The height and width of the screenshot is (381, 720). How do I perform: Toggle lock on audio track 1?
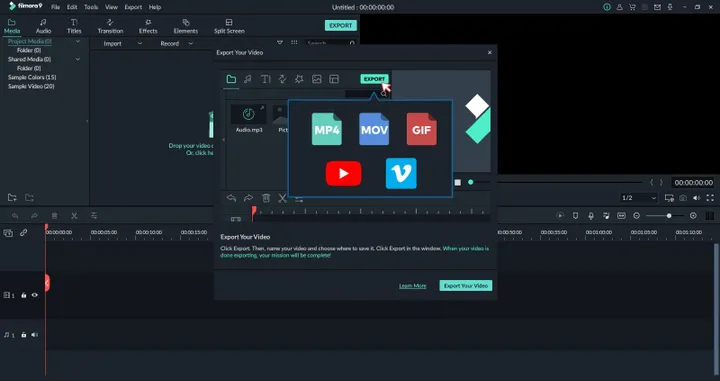pos(23,335)
